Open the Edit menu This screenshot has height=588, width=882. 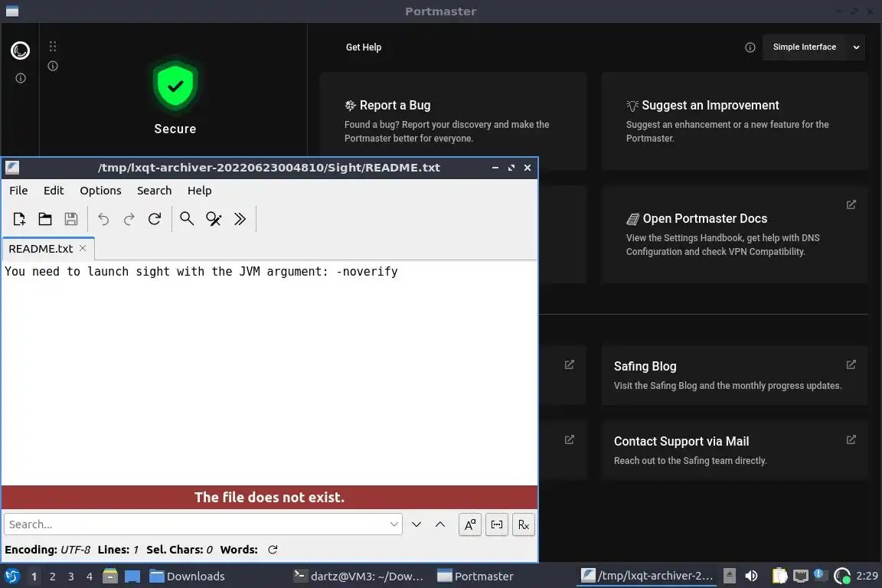pos(54,191)
